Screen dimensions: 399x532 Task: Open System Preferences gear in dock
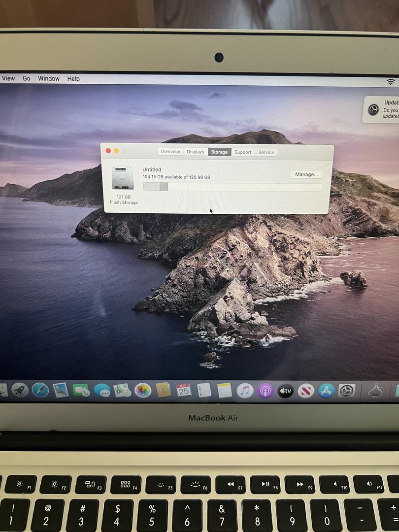347,391
